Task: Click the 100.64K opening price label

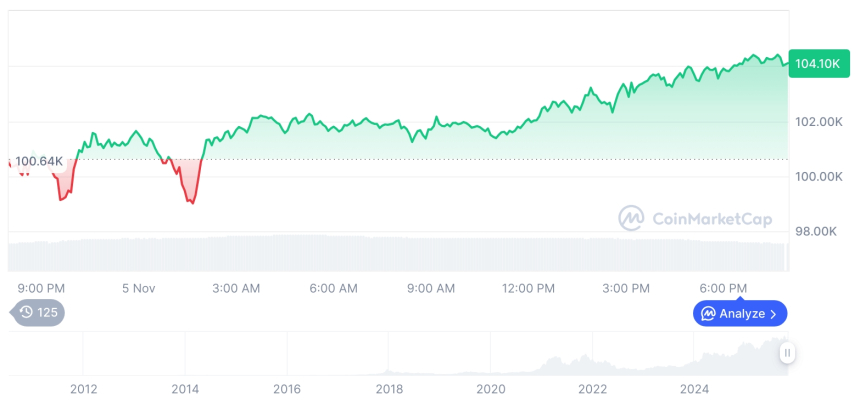Action: point(40,161)
